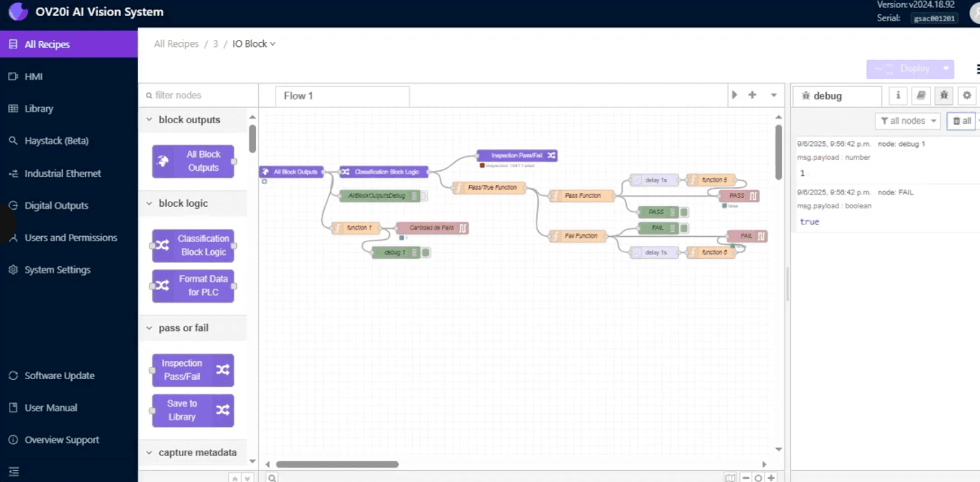Image resolution: width=980 pixels, height=482 pixels.
Task: Open the all nodes filter dropdown
Action: 908,120
